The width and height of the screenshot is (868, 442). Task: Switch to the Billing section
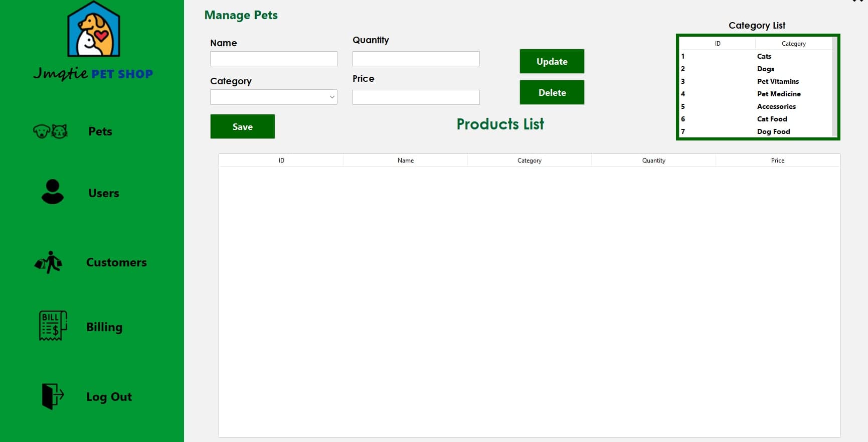tap(104, 327)
